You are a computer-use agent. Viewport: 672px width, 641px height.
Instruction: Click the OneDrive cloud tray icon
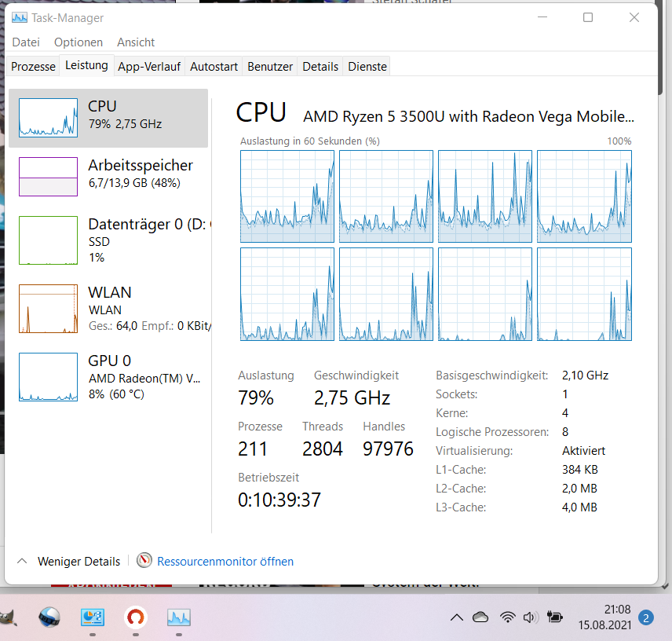pyautogui.click(x=480, y=618)
